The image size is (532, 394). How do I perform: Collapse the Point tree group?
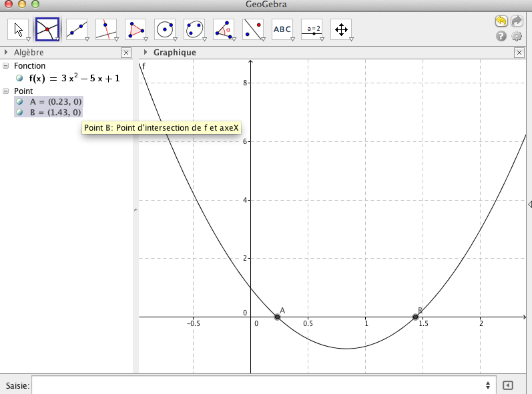click(6, 90)
